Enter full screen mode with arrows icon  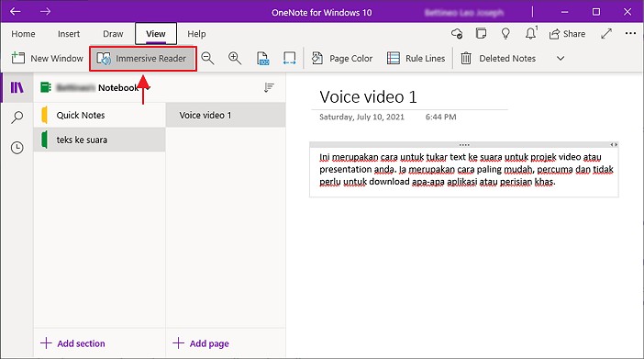606,34
